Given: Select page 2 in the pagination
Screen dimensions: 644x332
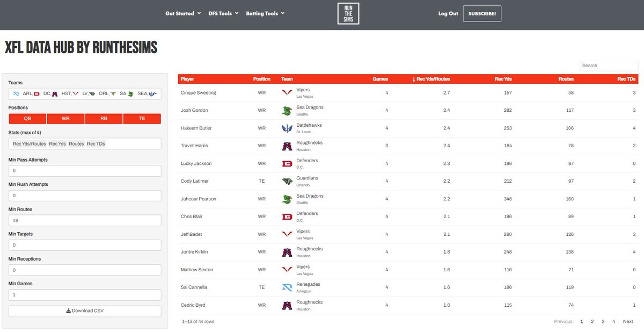Looking at the screenshot, I should click(x=592, y=321).
